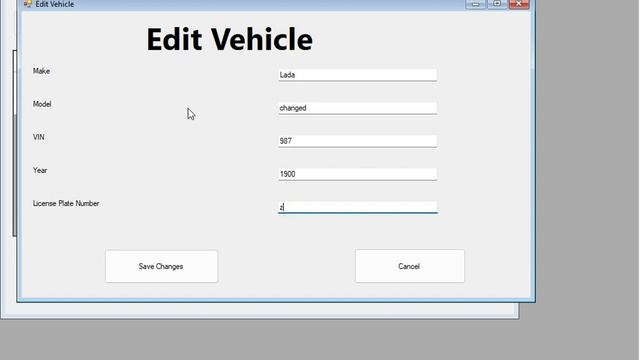Click the Edit Vehicle title bar app icon
The height and width of the screenshot is (360, 640).
[x=27, y=4]
